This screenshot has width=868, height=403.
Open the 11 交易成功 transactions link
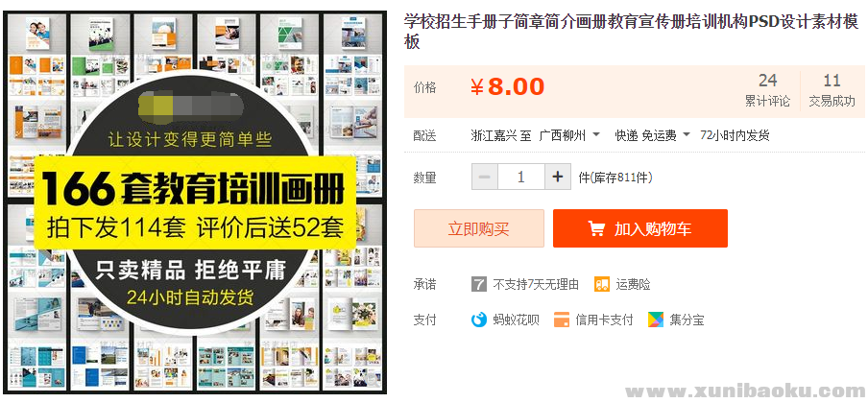(832, 90)
